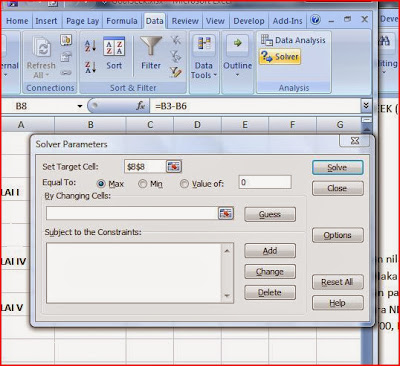400x366 pixels.
Task: Open workbook Connections icon
Action: [66, 40]
